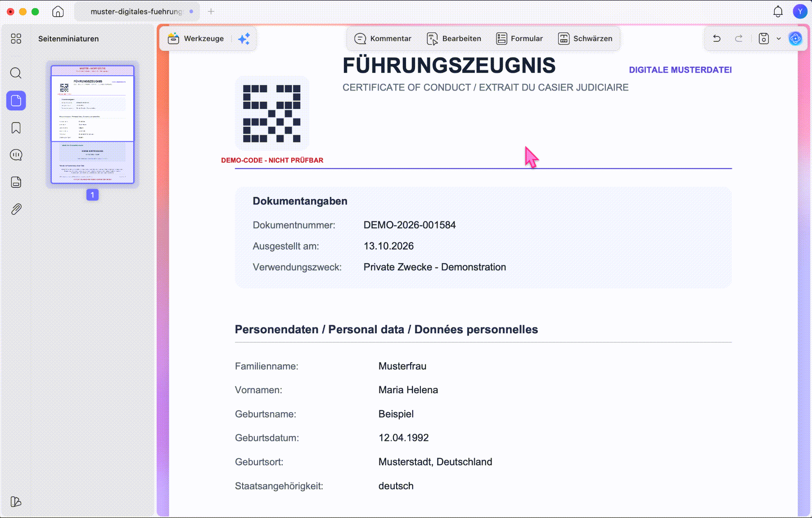Undo the last action
This screenshot has height=518, width=812.
(x=717, y=38)
